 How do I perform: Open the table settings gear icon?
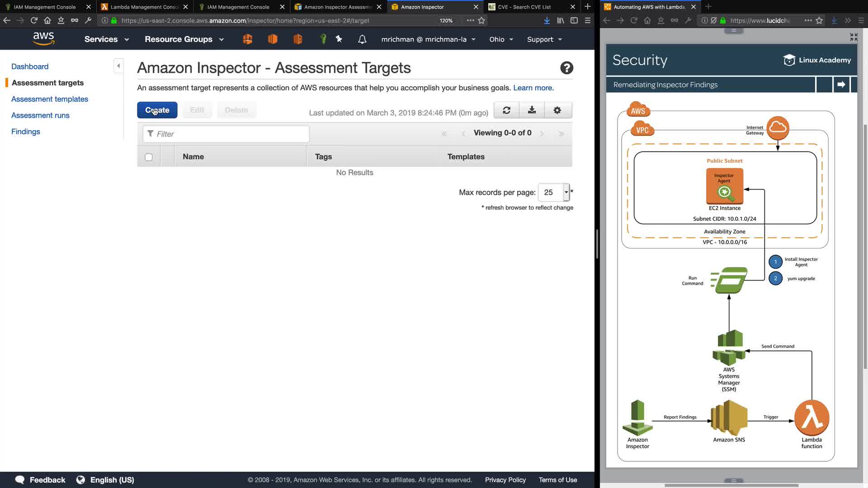557,110
